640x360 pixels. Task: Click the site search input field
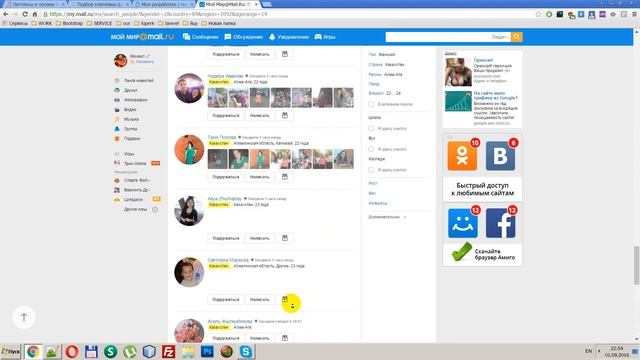pos(448,37)
